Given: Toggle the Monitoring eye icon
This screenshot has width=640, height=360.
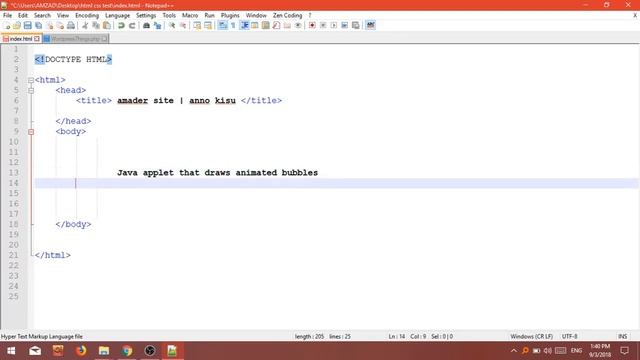Looking at the screenshot, I should (x=298, y=25).
